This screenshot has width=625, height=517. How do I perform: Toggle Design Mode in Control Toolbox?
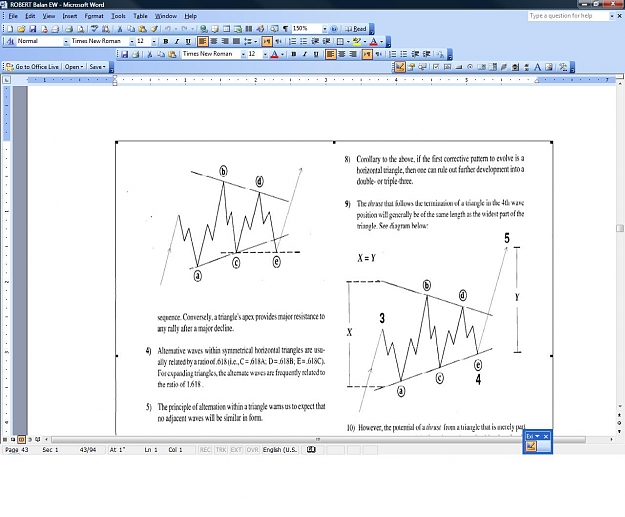(399, 67)
